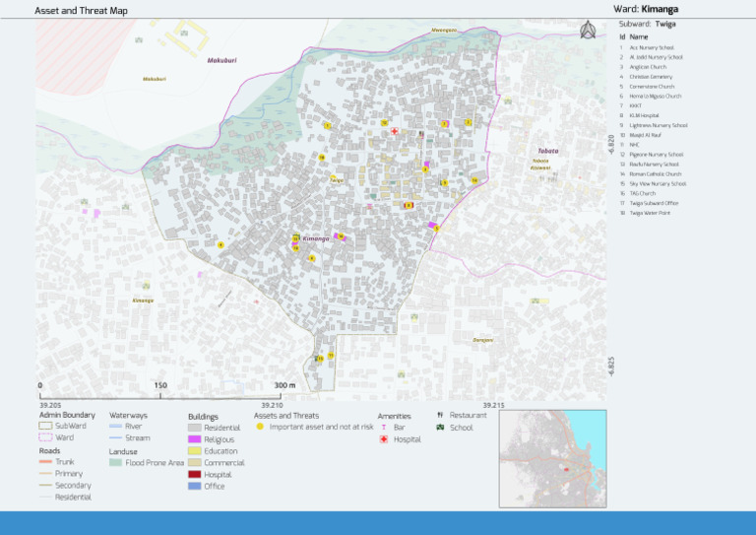Select the Residential buildings gray swatch
The image size is (756, 535).
coord(195,429)
